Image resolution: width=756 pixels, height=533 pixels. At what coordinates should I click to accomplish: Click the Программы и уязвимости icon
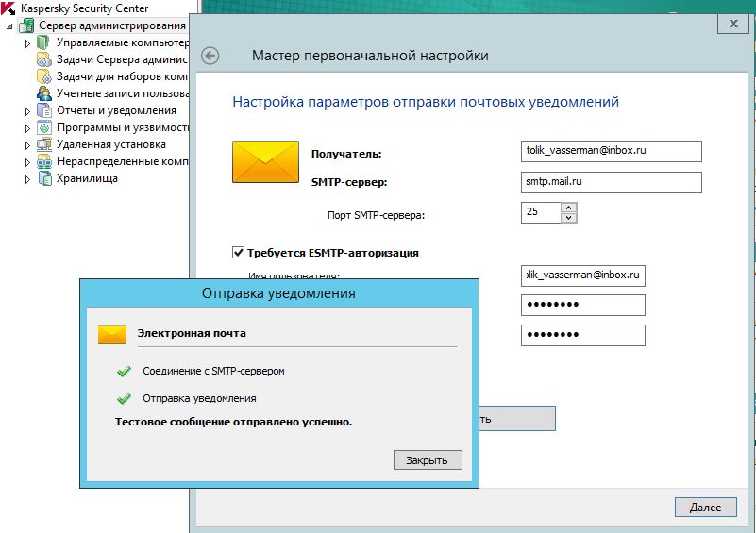pyautogui.click(x=43, y=127)
